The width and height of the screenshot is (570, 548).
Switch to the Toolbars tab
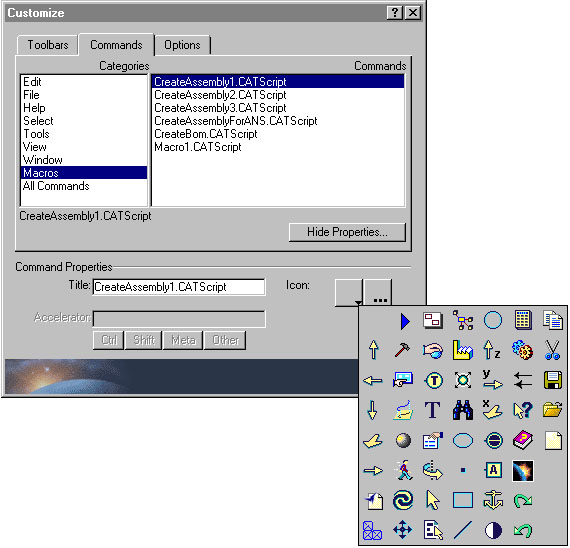(48, 45)
